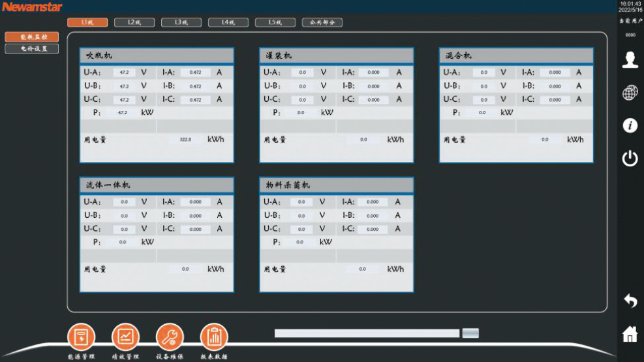Viewport: 644px width, 362px height.
Task: Click the I-C value in 流体一体机 panel
Action: click(196, 230)
